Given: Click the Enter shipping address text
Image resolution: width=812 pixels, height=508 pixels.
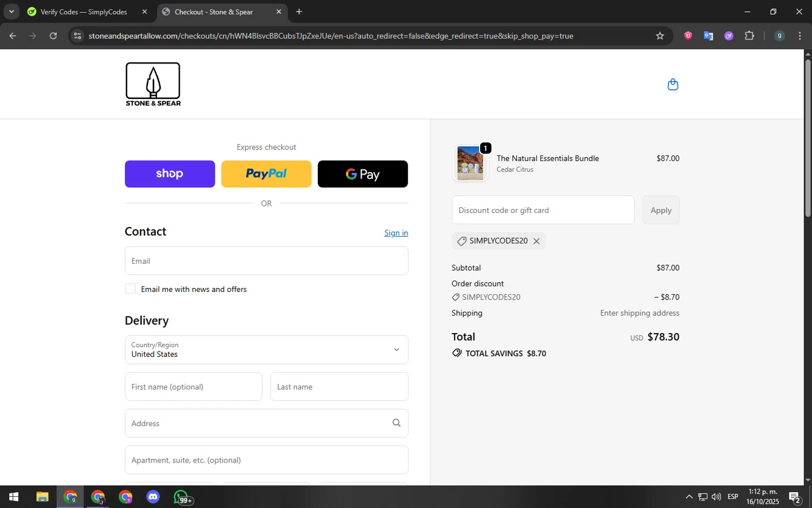Looking at the screenshot, I should click(639, 313).
